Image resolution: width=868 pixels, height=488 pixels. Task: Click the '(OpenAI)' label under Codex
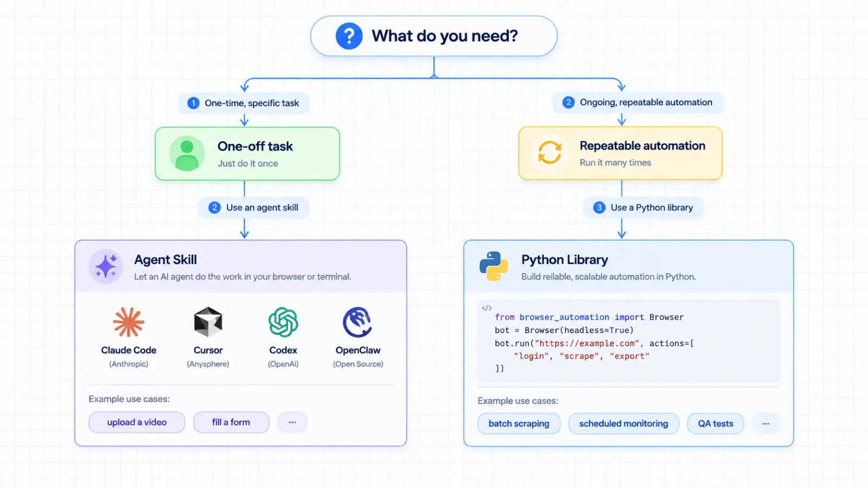click(x=283, y=364)
